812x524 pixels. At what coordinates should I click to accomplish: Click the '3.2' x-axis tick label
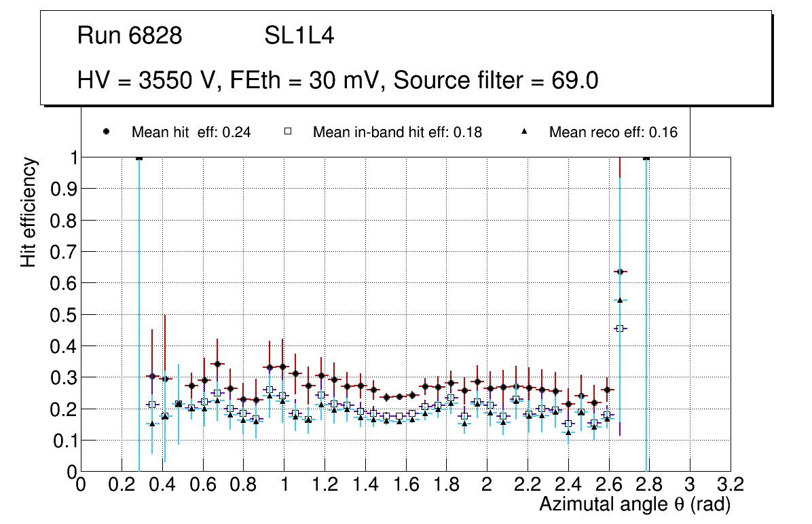(731, 485)
